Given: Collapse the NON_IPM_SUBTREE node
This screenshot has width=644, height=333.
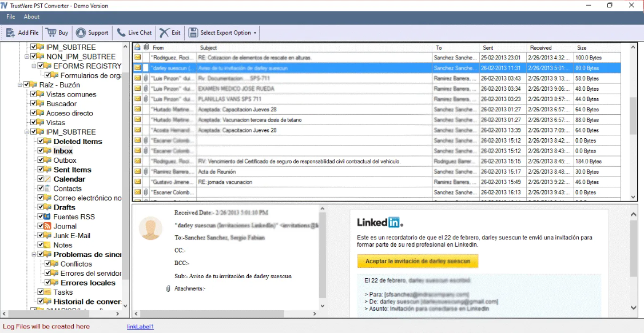Looking at the screenshot, I should (27, 57).
